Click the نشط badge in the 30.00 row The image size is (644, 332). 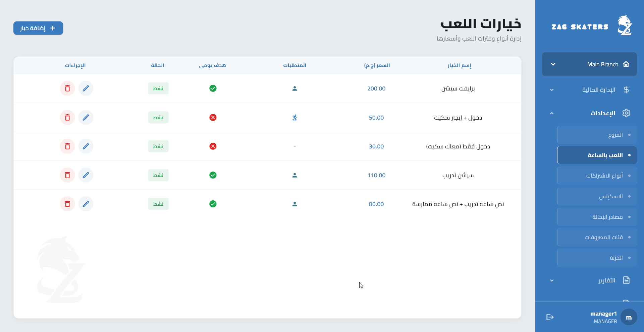(158, 146)
